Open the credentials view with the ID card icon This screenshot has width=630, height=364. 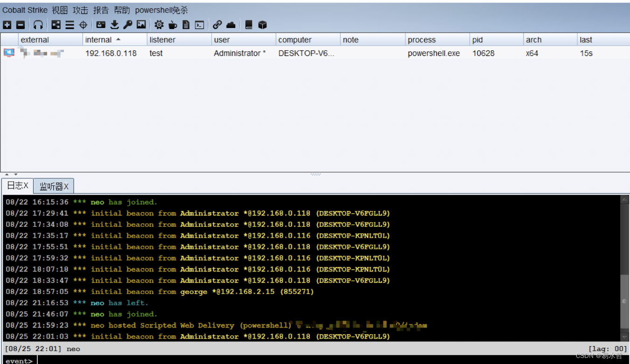pyautogui.click(x=101, y=25)
